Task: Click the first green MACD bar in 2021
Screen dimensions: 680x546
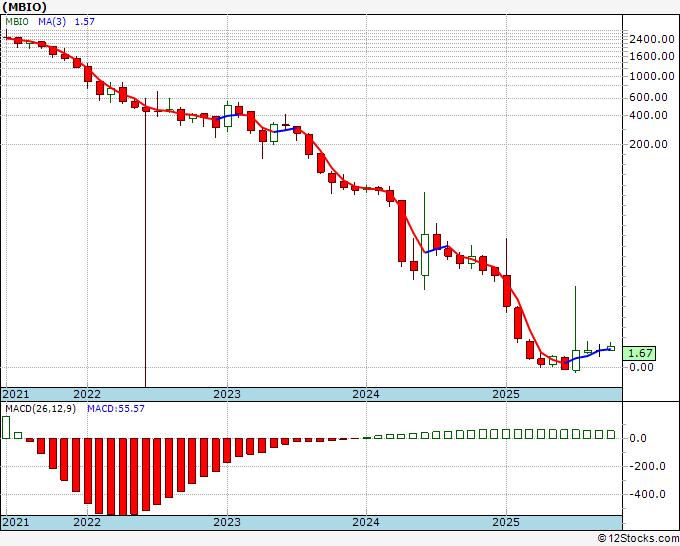Action: pyautogui.click(x=6, y=428)
